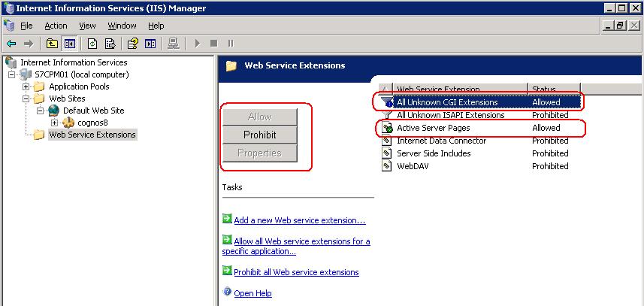644x306 pixels.
Task: Click Server Side Includes row icon
Action: (387, 153)
